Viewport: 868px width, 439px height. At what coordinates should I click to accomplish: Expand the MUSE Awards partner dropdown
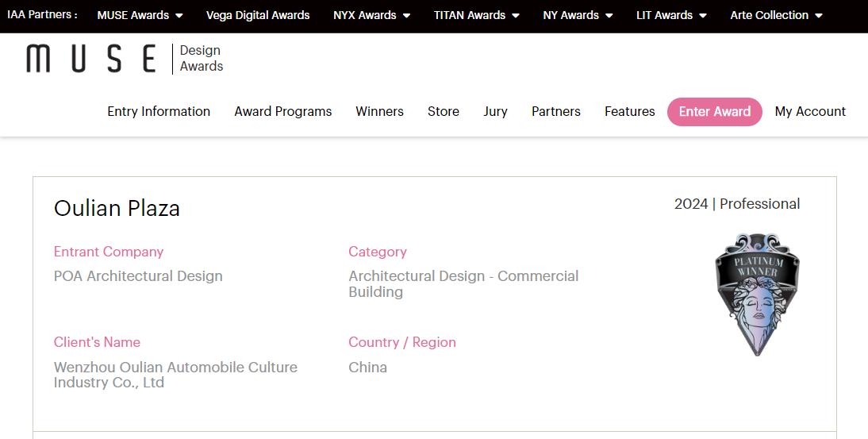(140, 16)
